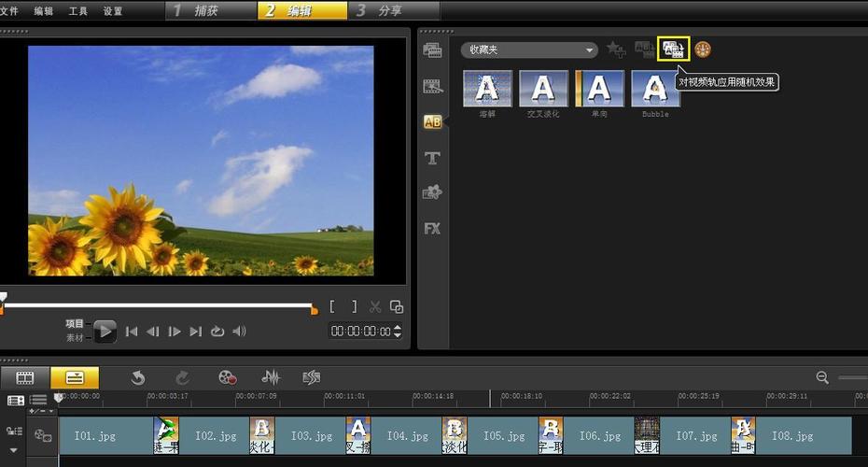
Task: Click the round orange options icon
Action: [x=703, y=50]
